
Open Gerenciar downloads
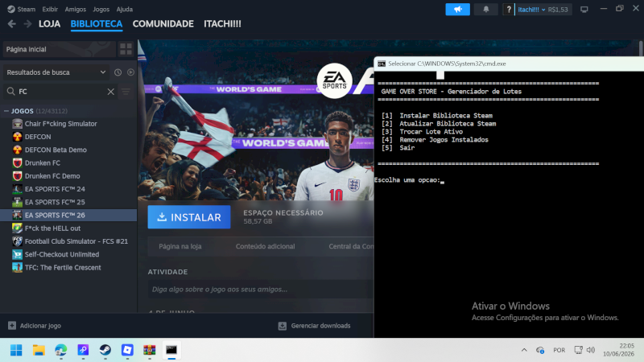[x=314, y=326]
